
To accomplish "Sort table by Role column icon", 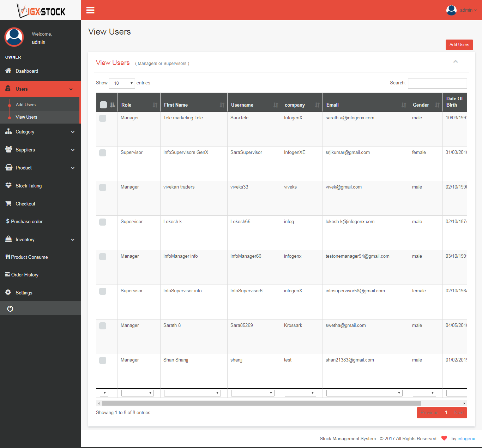I will click(155, 105).
